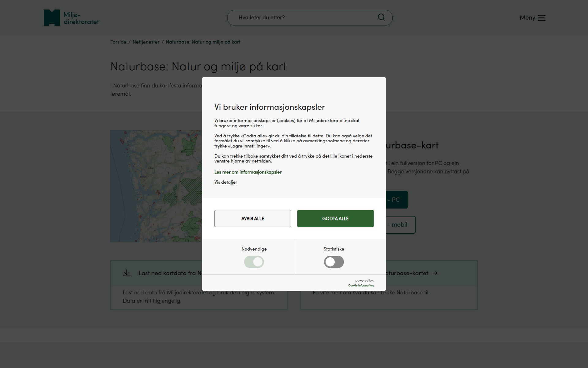Toggle the Nødvendige cookies switch
Image resolution: width=588 pixels, height=368 pixels.
254,262
